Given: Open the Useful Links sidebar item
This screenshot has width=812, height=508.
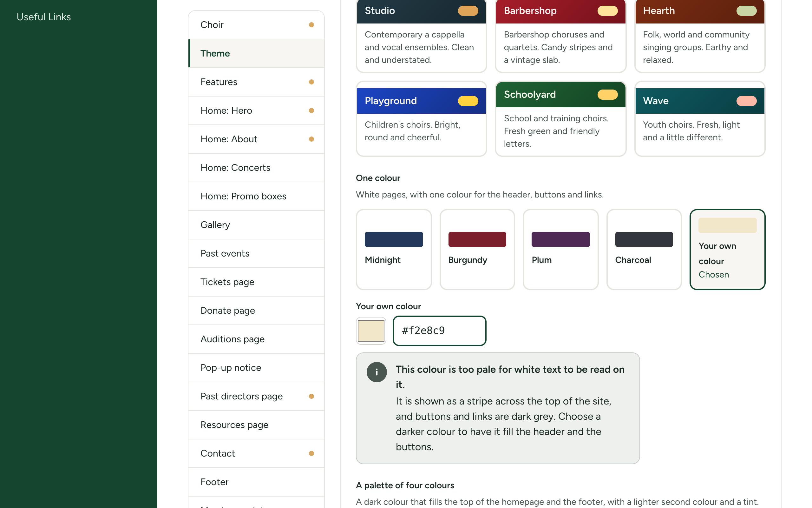Looking at the screenshot, I should 44,17.
